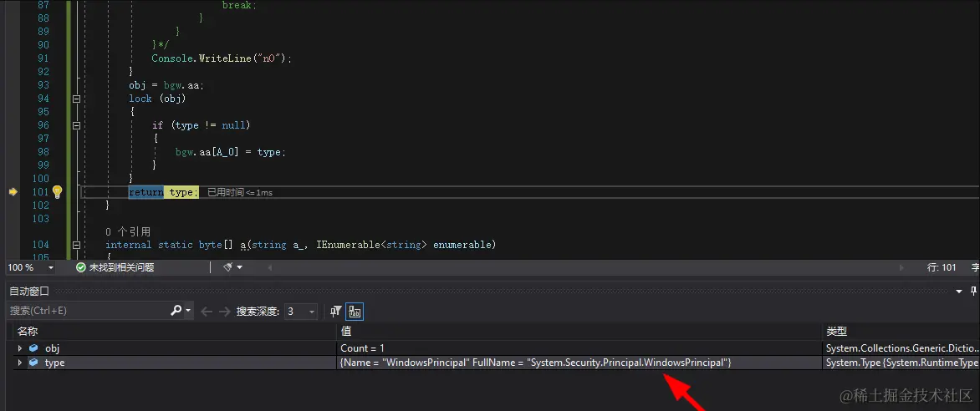The height and width of the screenshot is (411, 980).
Task: Collapse the method a on line 104
Action: click(x=77, y=245)
